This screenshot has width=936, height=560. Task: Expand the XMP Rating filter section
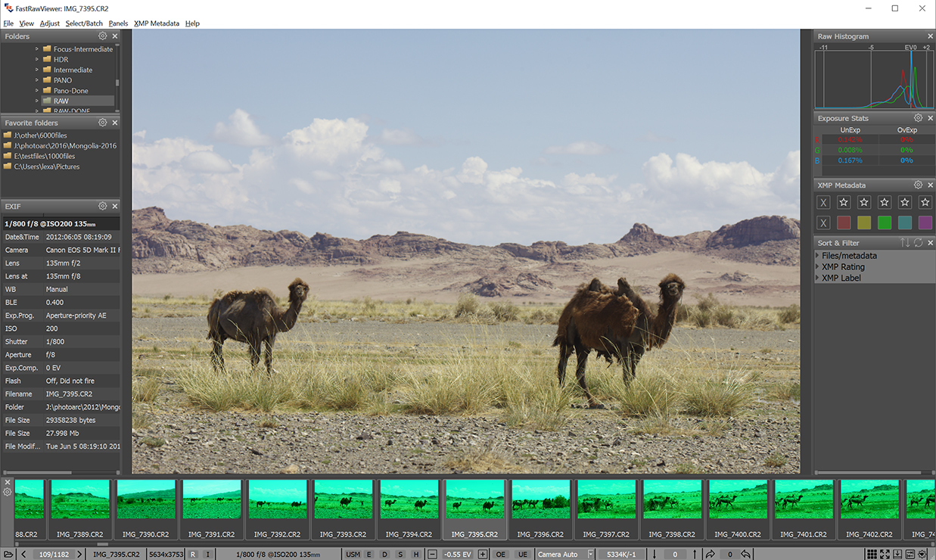(x=817, y=266)
